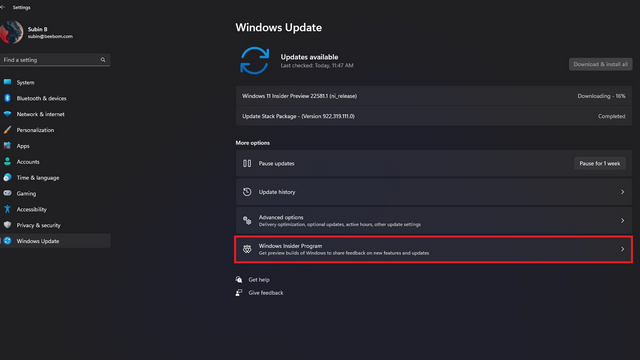
Task: Expand Advanced options chevron
Action: (622, 220)
